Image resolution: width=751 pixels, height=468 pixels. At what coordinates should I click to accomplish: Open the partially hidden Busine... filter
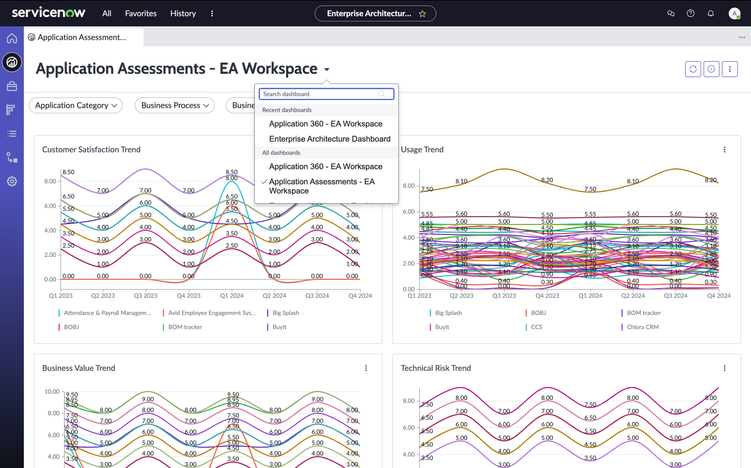tap(240, 105)
